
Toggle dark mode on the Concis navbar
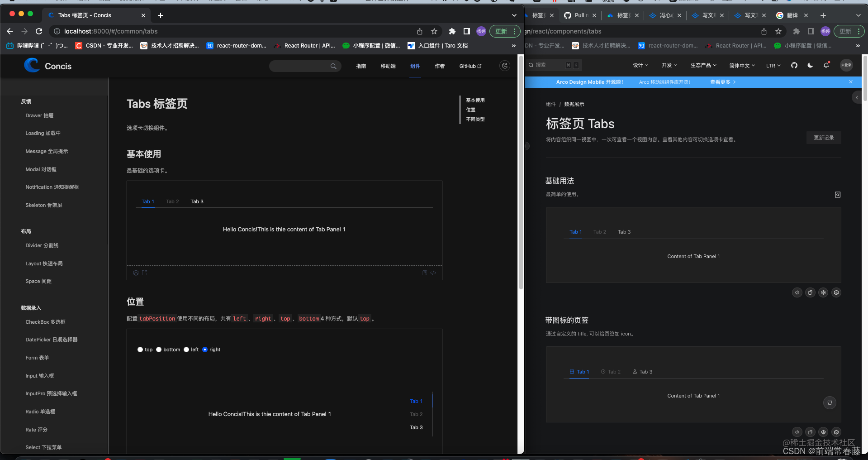504,66
